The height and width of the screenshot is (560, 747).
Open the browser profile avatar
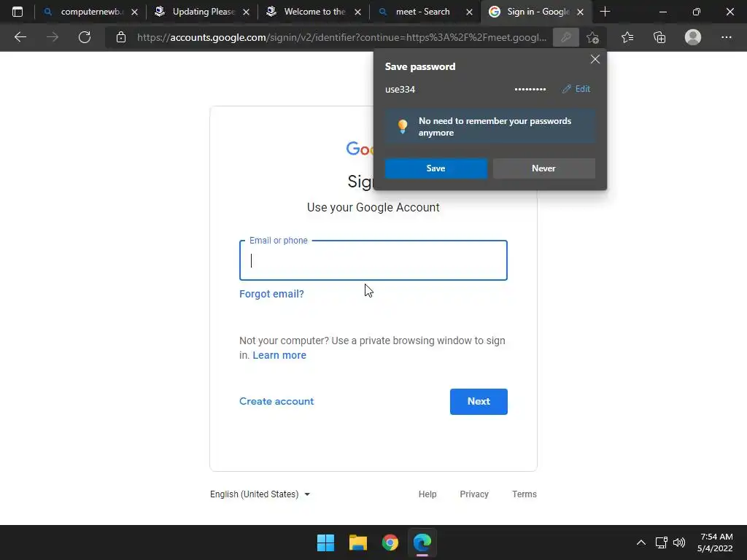(x=693, y=37)
